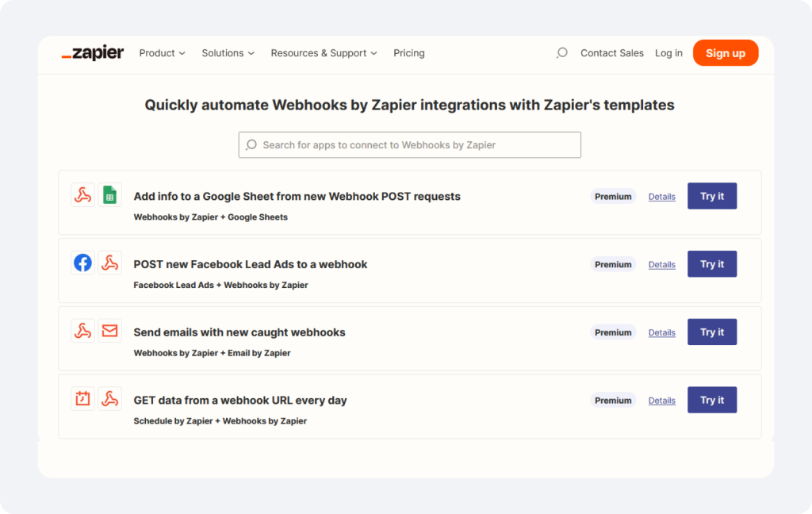This screenshot has width=812, height=514.
Task: Click the Schedule by Zapier calendar icon
Action: 82,399
